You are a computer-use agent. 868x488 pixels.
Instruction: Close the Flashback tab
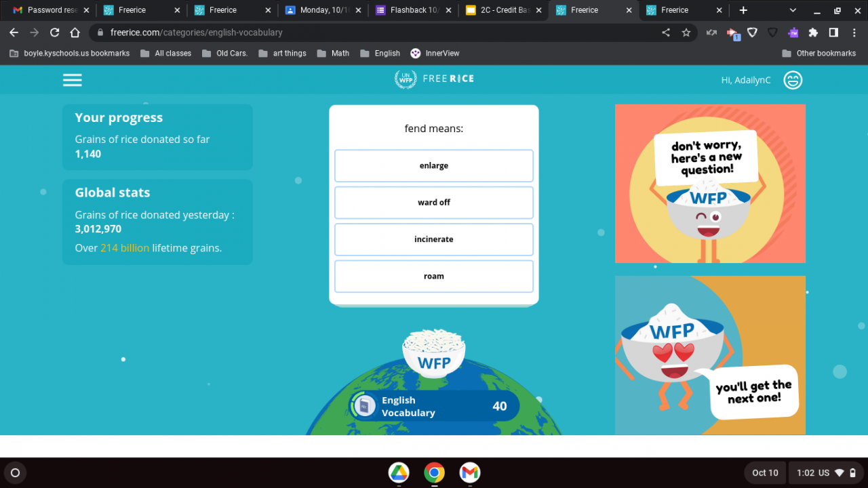(448, 10)
